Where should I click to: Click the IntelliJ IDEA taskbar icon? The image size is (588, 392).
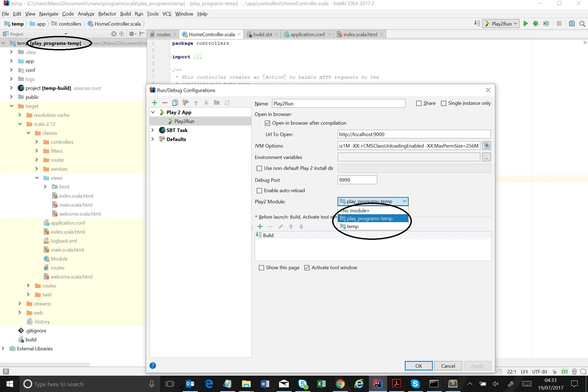(x=378, y=384)
